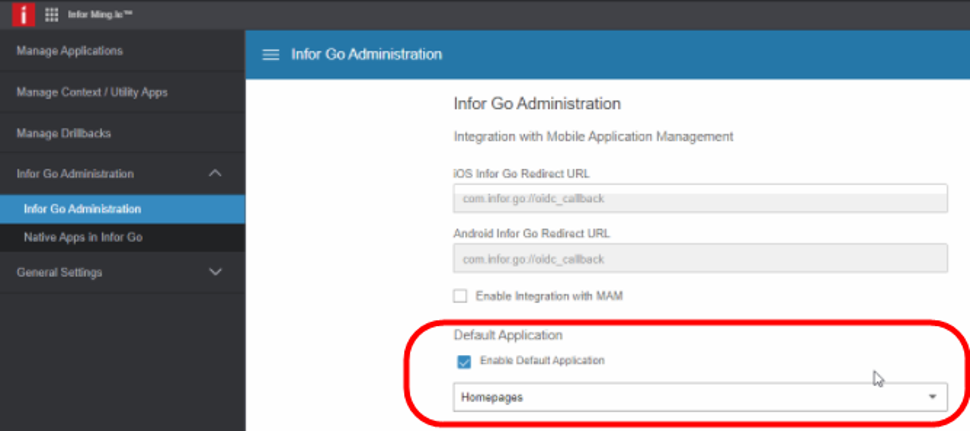Collapse the Infor Go Administration section chevron
This screenshot has height=431, width=970.
coord(215,174)
